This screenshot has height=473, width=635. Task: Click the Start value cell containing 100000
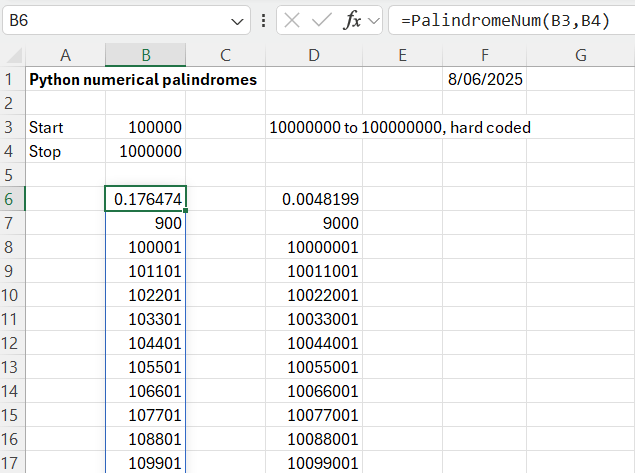coord(145,127)
